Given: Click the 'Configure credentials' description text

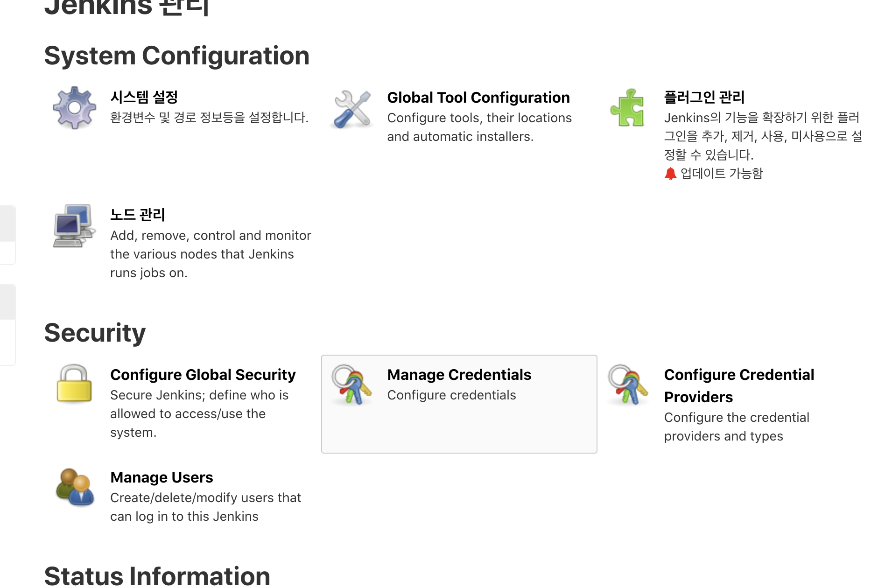Looking at the screenshot, I should point(451,395).
